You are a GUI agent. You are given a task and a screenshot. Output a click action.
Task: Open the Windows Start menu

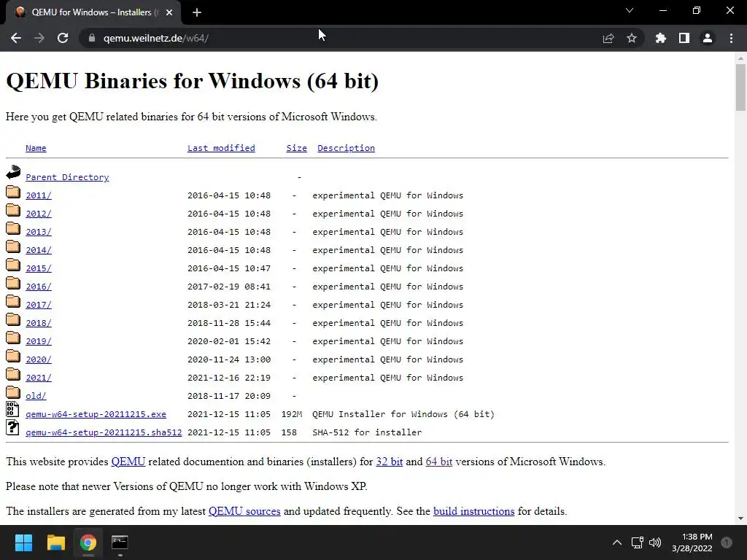pyautogui.click(x=23, y=542)
